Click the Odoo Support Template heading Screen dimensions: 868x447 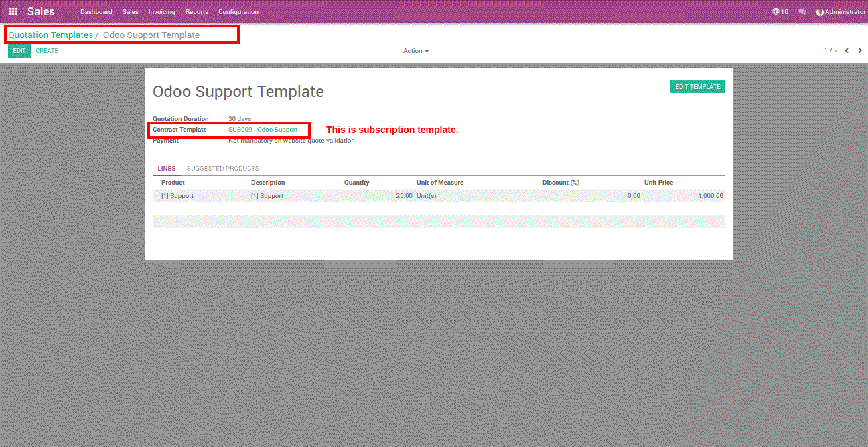[238, 92]
